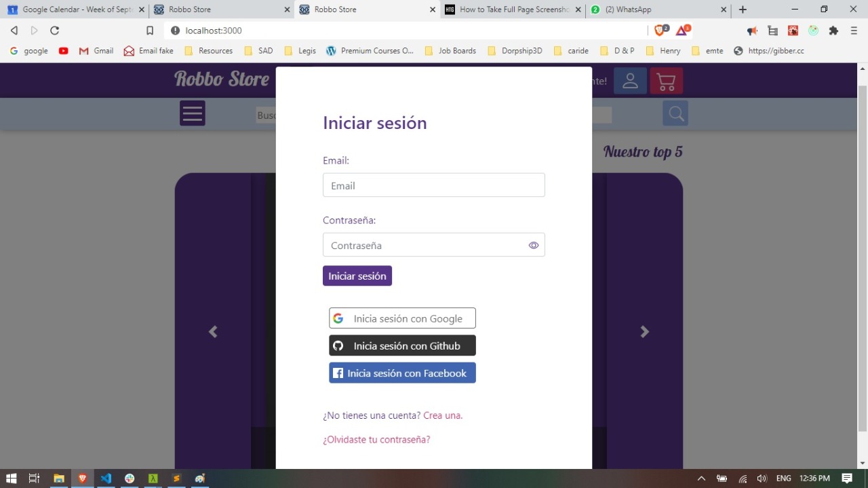
Task: Reload the page
Action: click(55, 31)
